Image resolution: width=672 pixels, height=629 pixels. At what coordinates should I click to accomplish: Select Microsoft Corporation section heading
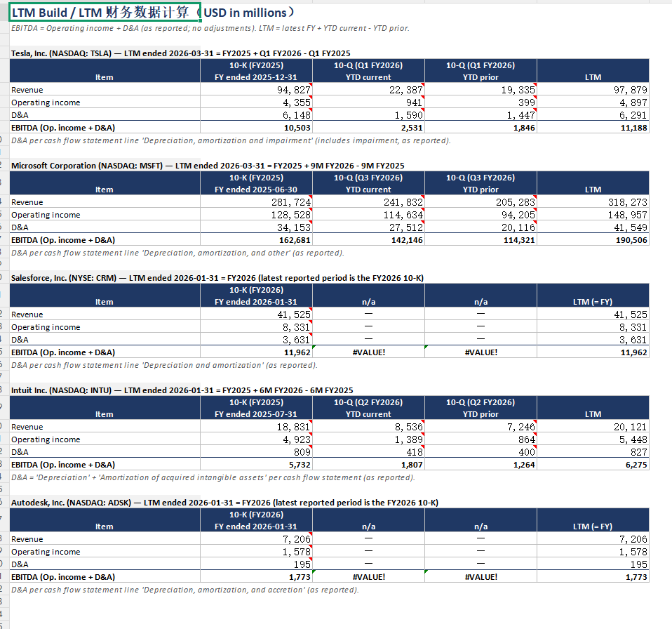[208, 166]
